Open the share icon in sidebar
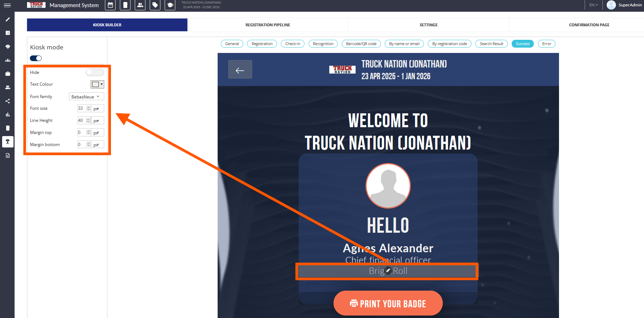Image resolution: width=644 pixels, height=318 pixels. click(7, 101)
